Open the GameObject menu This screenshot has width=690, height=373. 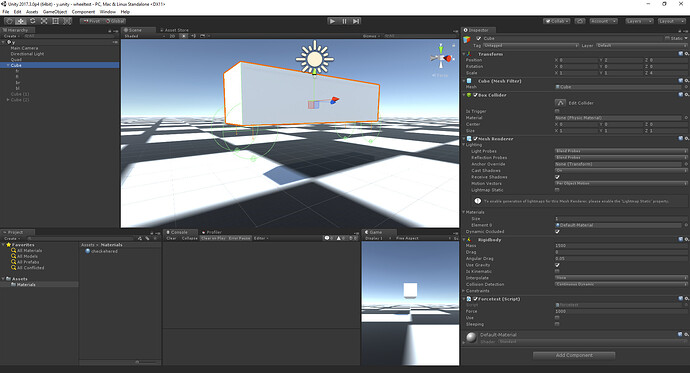pyautogui.click(x=55, y=12)
